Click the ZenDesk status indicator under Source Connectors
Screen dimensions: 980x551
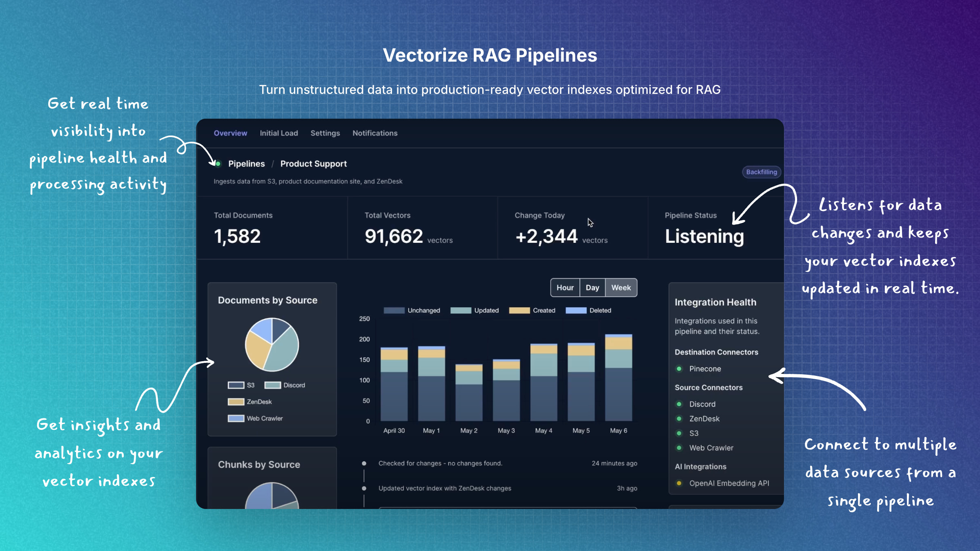[679, 418]
